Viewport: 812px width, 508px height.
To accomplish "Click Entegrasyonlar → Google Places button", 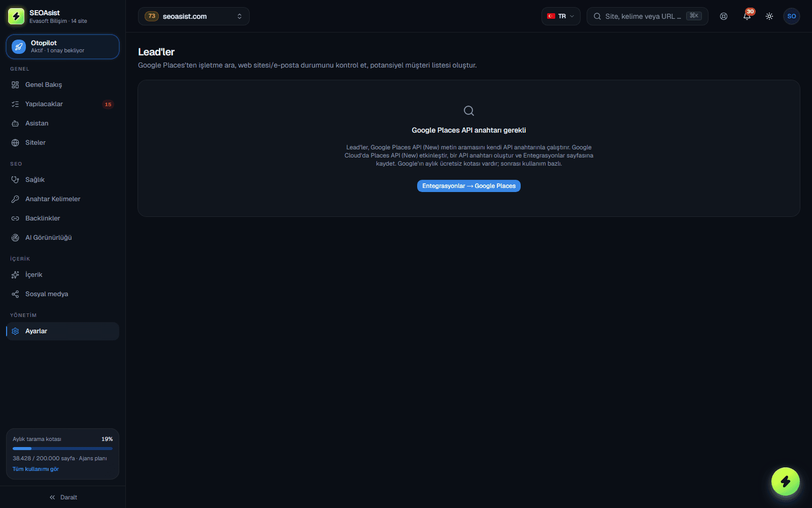I will 469,186.
